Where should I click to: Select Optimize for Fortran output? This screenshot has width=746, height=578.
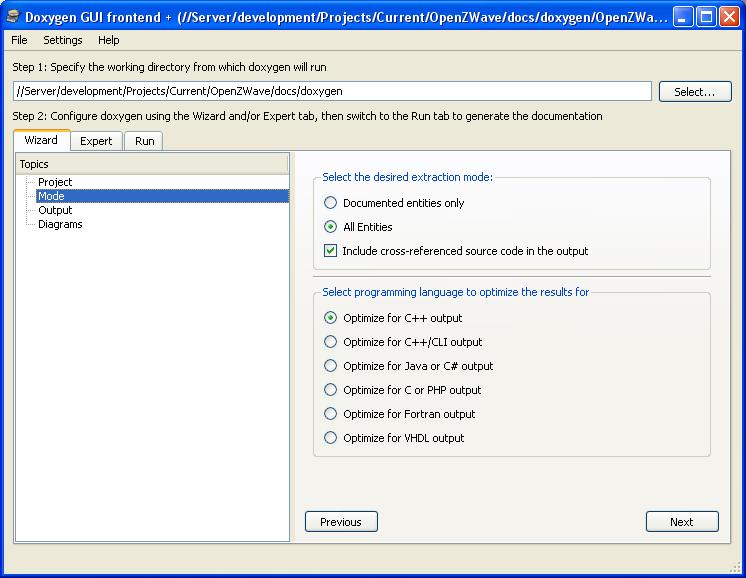tap(331, 414)
